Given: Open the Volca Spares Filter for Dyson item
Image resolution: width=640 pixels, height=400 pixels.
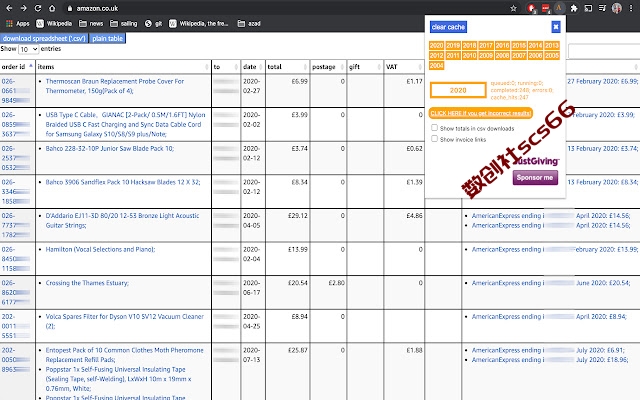Looking at the screenshot, I should point(124,321).
